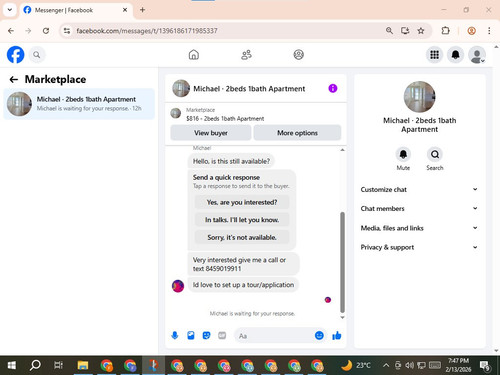The image size is (500, 375).
Task: Open the Windows Start menu
Action: coord(11,365)
